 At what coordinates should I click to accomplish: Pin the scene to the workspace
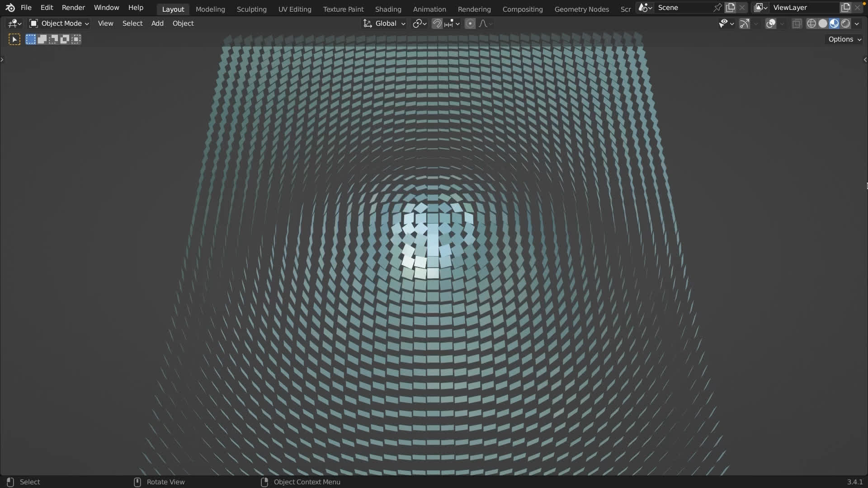click(717, 8)
